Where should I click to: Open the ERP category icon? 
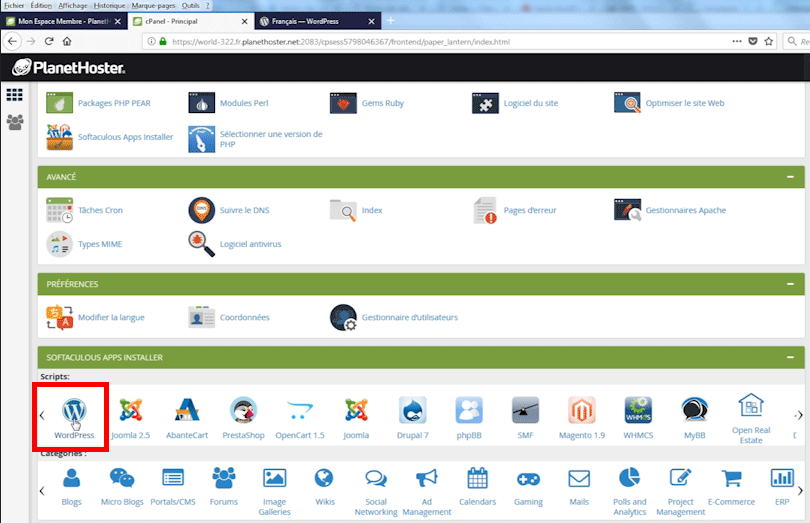tap(782, 479)
